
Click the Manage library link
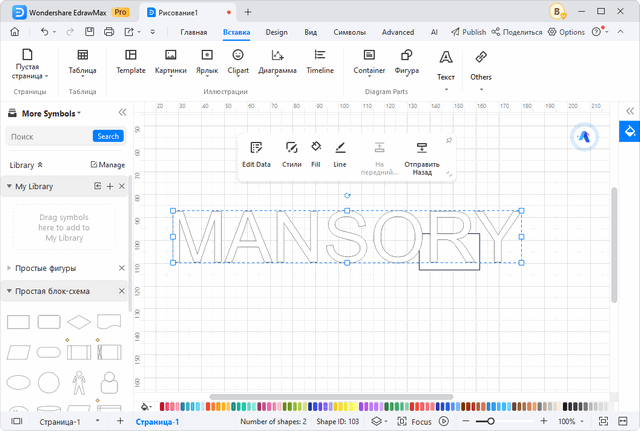(x=107, y=164)
